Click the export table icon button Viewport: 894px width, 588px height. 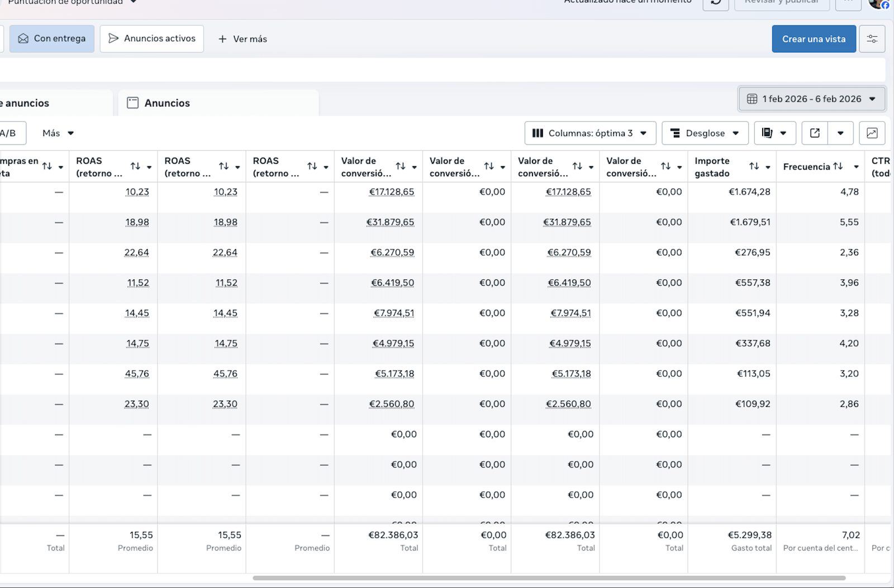pos(815,133)
